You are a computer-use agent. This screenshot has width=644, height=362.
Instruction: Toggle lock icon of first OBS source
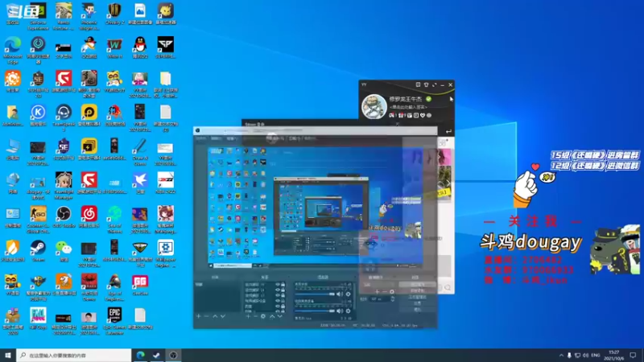283,285
